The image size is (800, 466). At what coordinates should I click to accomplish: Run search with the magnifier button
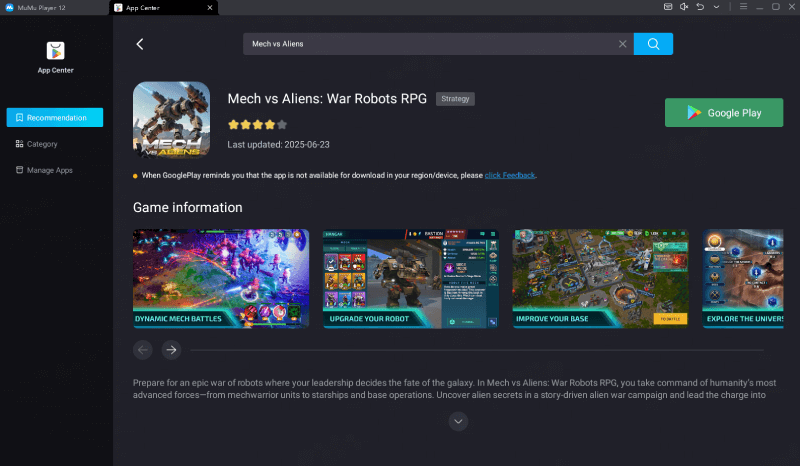click(653, 44)
